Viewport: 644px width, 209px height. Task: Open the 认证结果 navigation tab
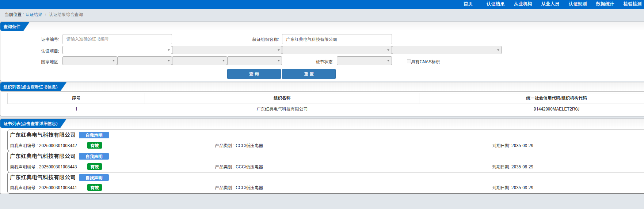[495, 4]
